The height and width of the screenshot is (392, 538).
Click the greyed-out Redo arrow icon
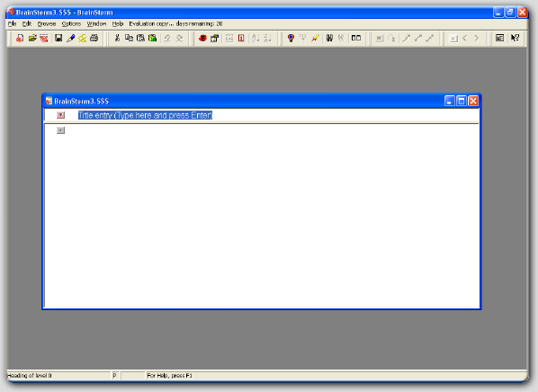click(179, 38)
